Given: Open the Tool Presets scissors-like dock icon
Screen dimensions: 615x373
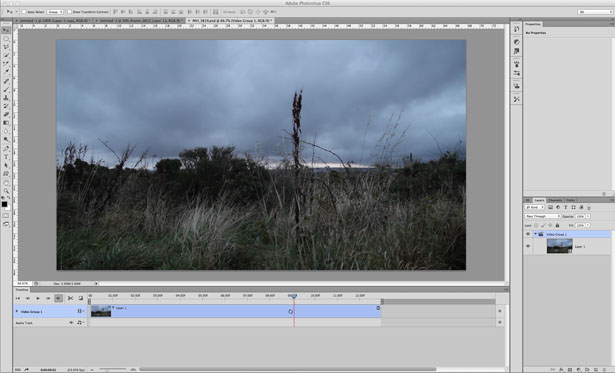Looking at the screenshot, I should coord(517,99).
